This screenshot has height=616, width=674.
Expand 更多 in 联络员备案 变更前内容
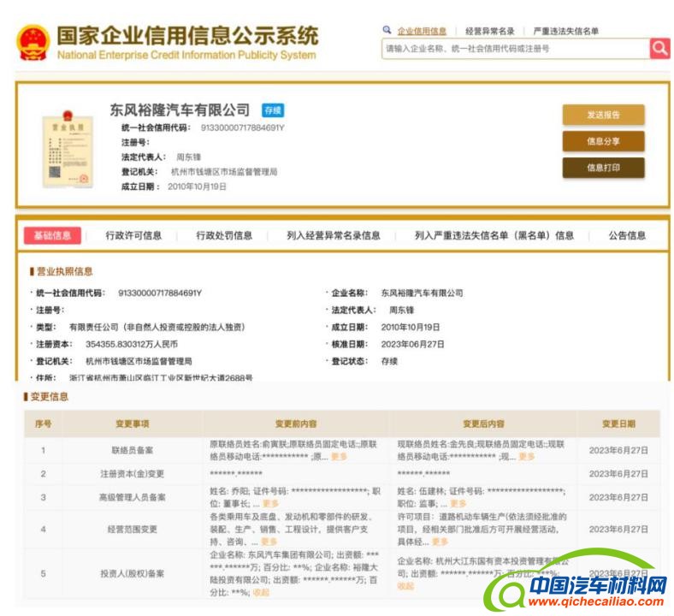[x=340, y=457]
